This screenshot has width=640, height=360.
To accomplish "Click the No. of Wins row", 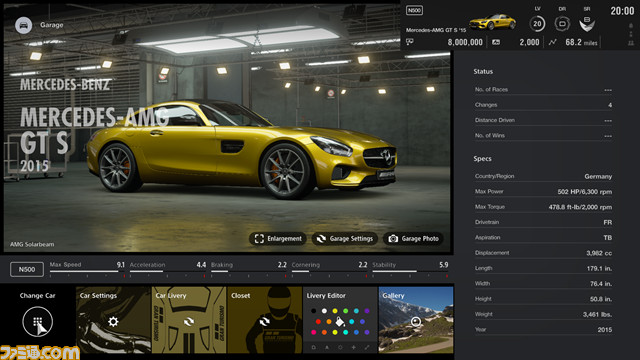I will (x=543, y=136).
